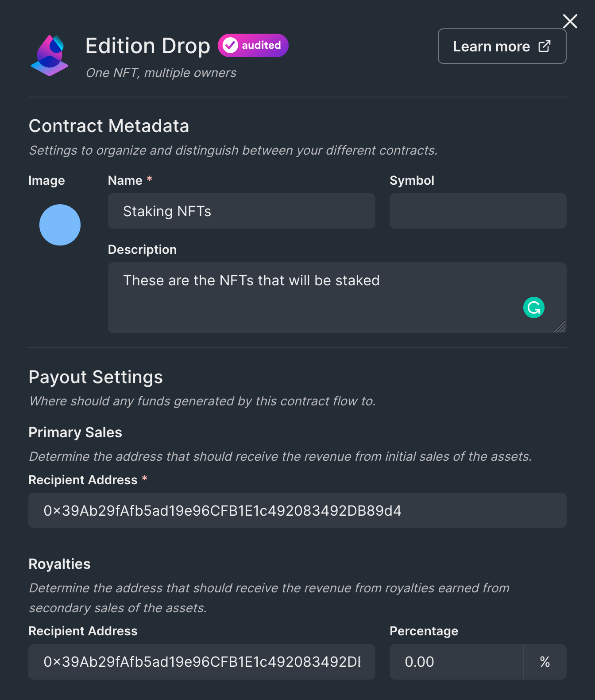Screen dimensions: 595x700
Task: Click the checkmark inside the audited badge
Action: (230, 45)
